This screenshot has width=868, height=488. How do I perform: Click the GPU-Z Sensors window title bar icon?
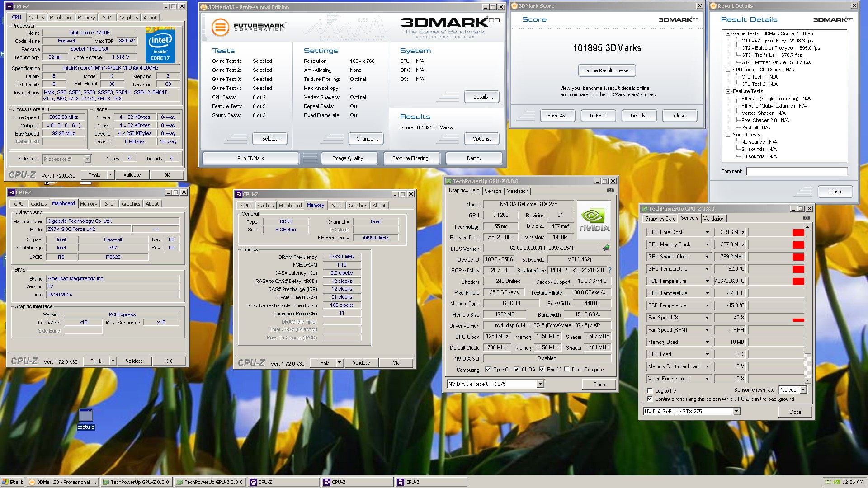(644, 209)
